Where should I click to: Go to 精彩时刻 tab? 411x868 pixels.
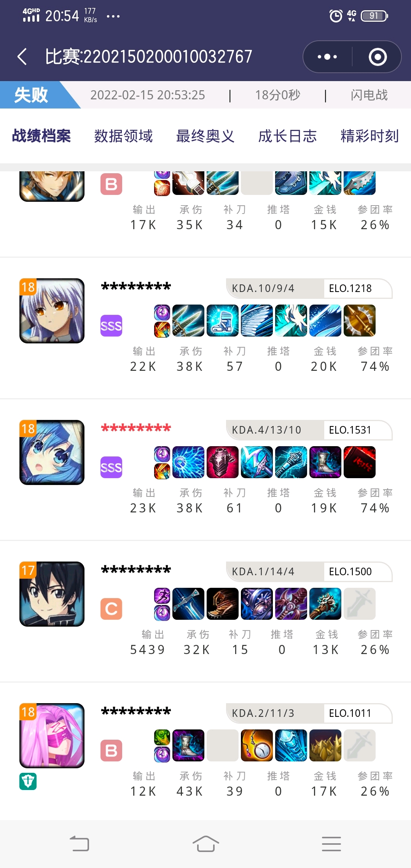click(370, 136)
